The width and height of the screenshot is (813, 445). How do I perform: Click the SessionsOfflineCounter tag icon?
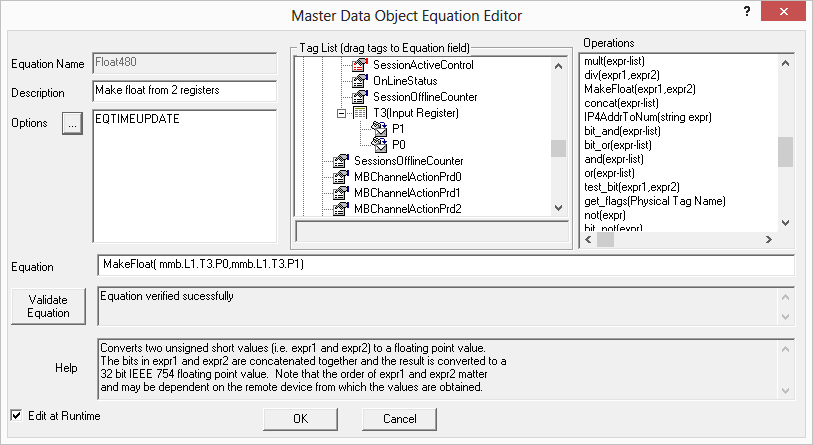(341, 161)
